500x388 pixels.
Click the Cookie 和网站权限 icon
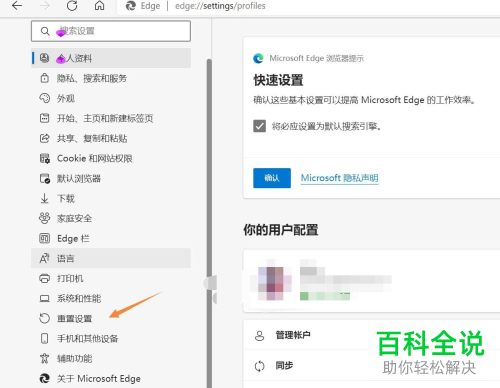click(45, 158)
